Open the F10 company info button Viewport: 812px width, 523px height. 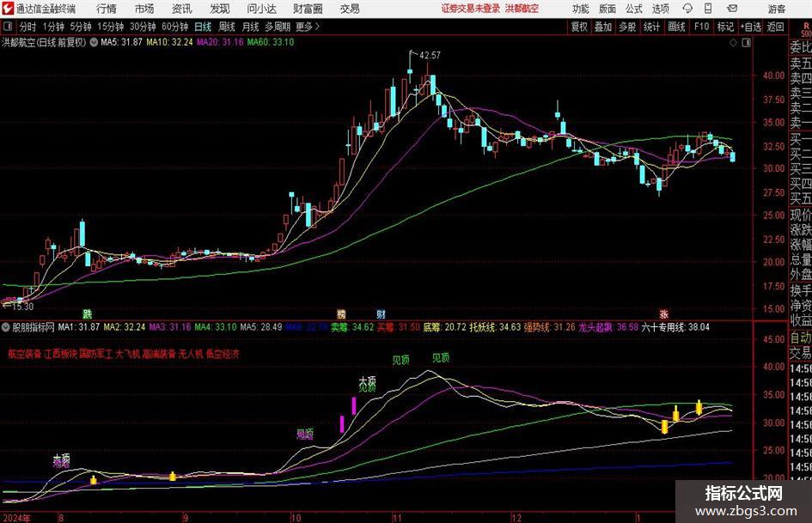[702, 27]
